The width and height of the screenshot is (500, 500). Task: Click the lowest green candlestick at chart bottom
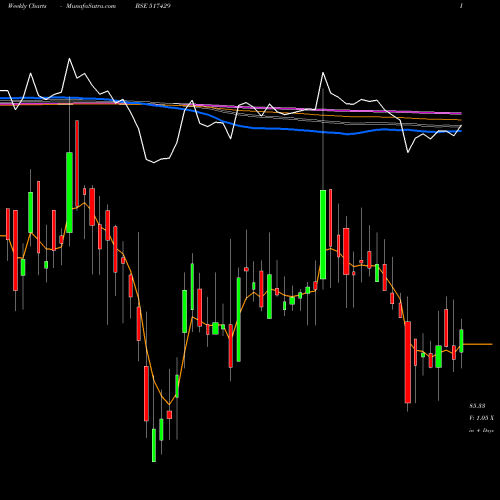pos(154,445)
